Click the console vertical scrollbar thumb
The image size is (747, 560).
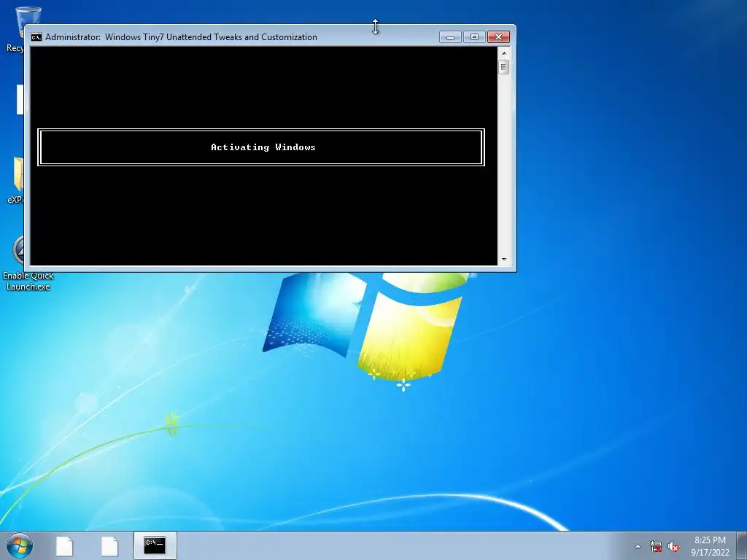pos(504,67)
